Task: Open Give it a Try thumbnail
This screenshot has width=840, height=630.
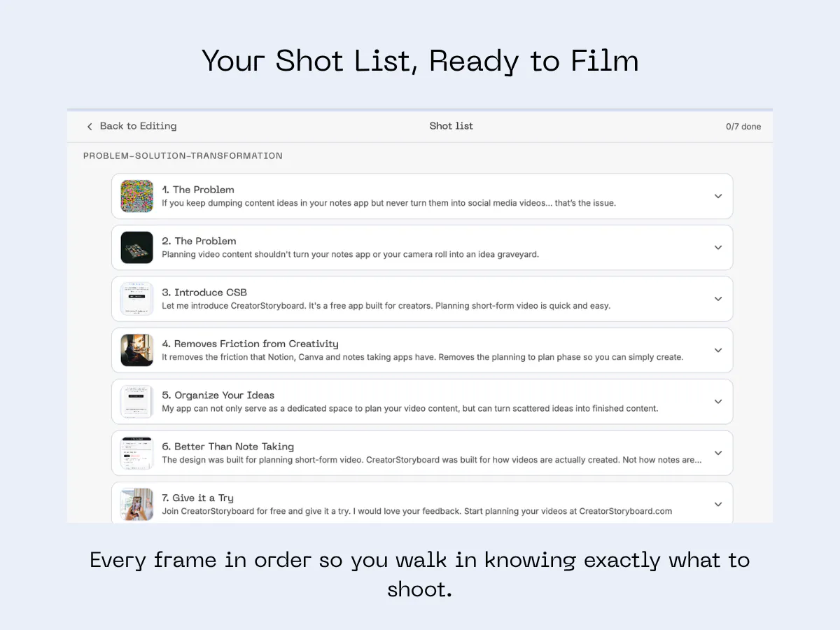Action: (136, 504)
